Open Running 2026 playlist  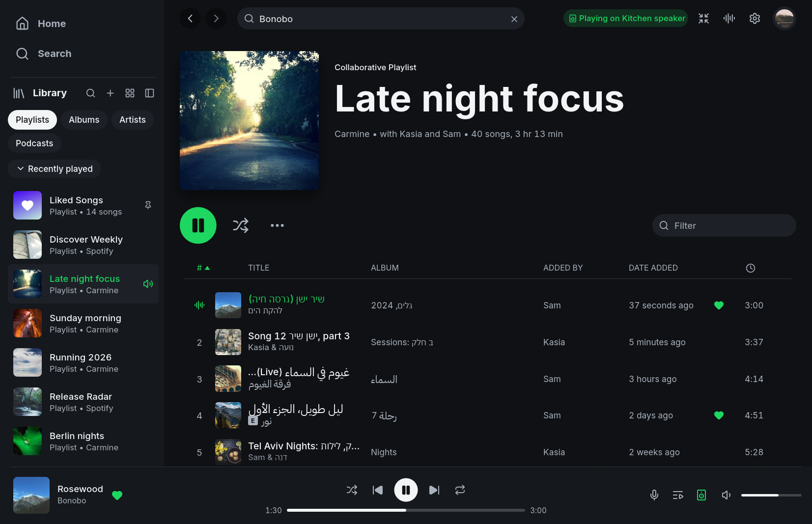(83, 362)
